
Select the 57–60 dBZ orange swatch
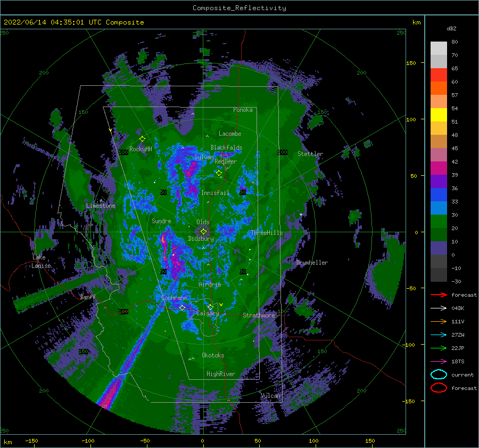click(439, 88)
